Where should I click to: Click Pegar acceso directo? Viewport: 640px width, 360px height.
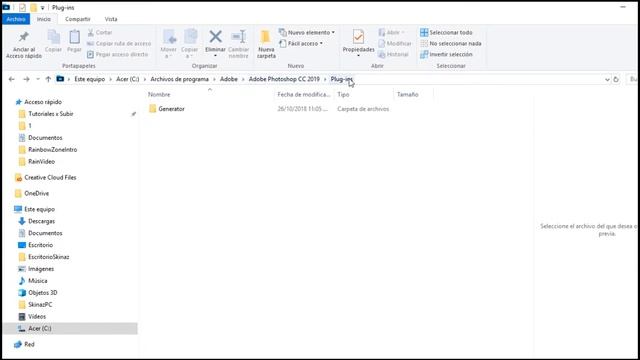(118, 54)
